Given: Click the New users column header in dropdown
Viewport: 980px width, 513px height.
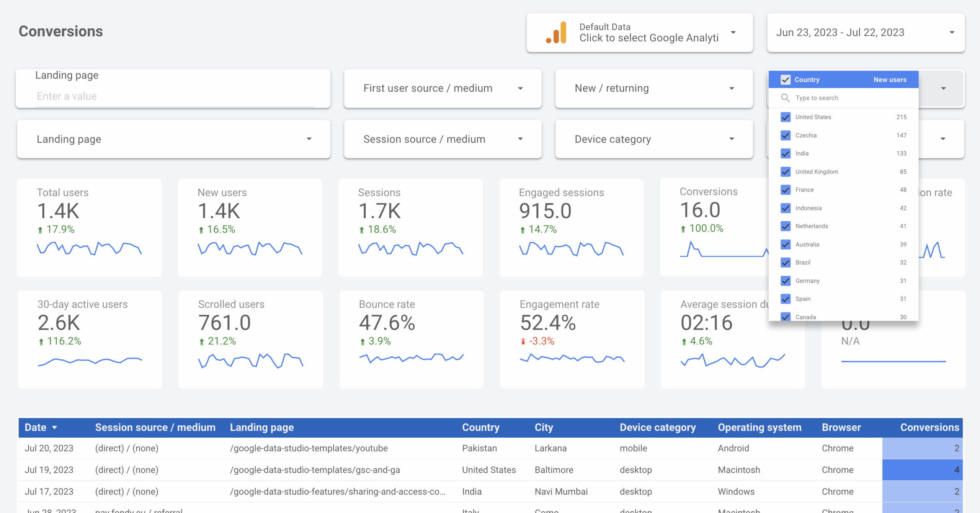Looking at the screenshot, I should pos(890,80).
